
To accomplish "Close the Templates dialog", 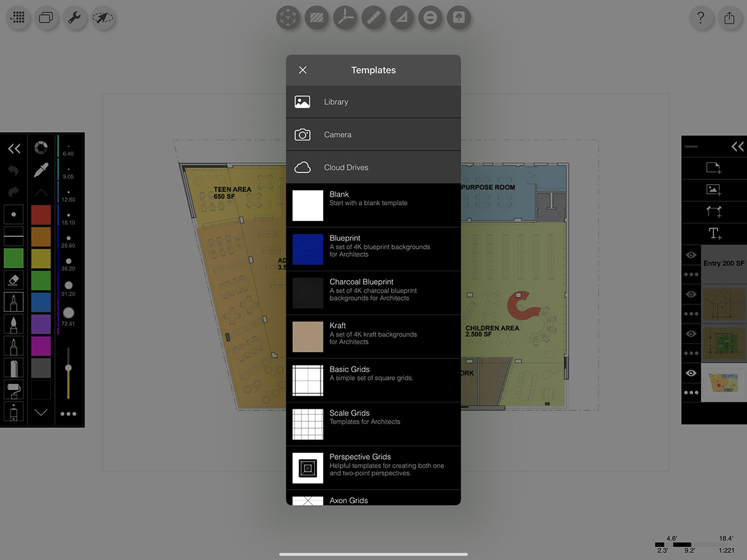I will click(303, 70).
